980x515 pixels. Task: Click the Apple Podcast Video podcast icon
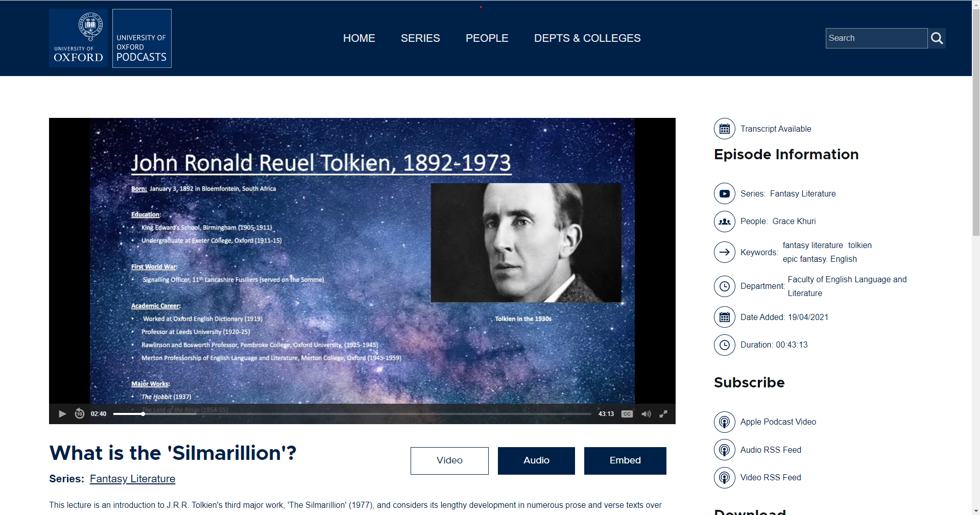click(725, 422)
